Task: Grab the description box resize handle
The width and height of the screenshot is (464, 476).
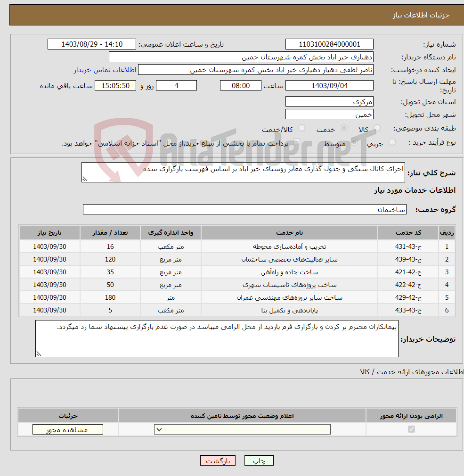Action: pos(85,179)
